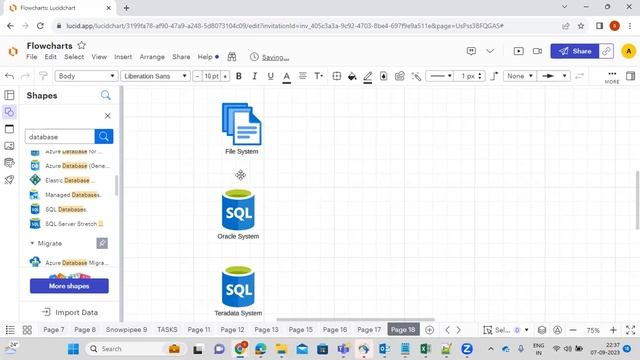Open the line color pencil
640x360 pixels.
pos(368,76)
